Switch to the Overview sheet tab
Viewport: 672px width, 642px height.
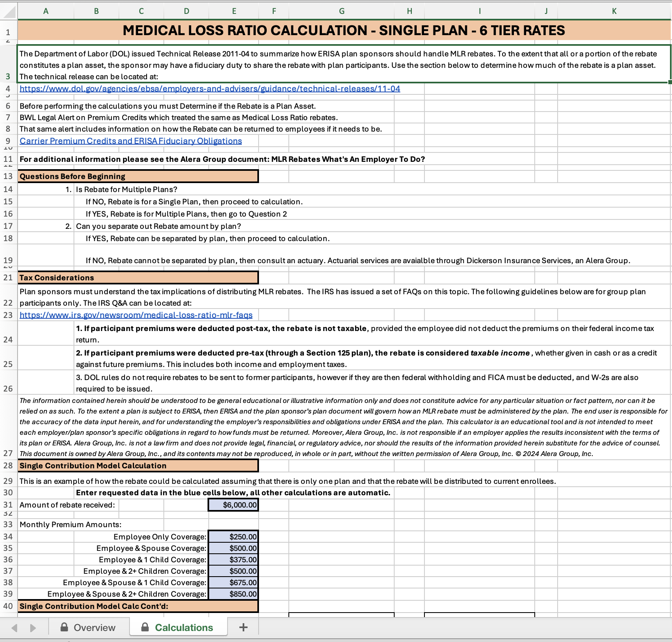88,627
